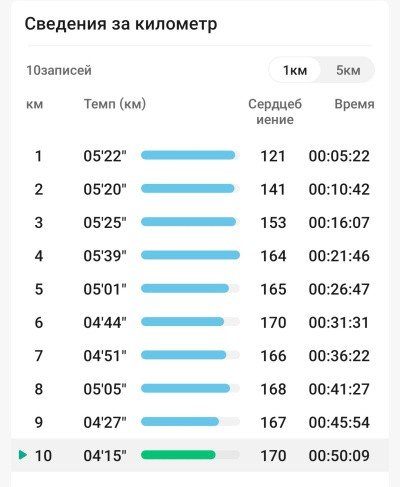The height and width of the screenshot is (487, 400).
Task: Tap cumulative time 00:50:09
Action: coord(339,455)
